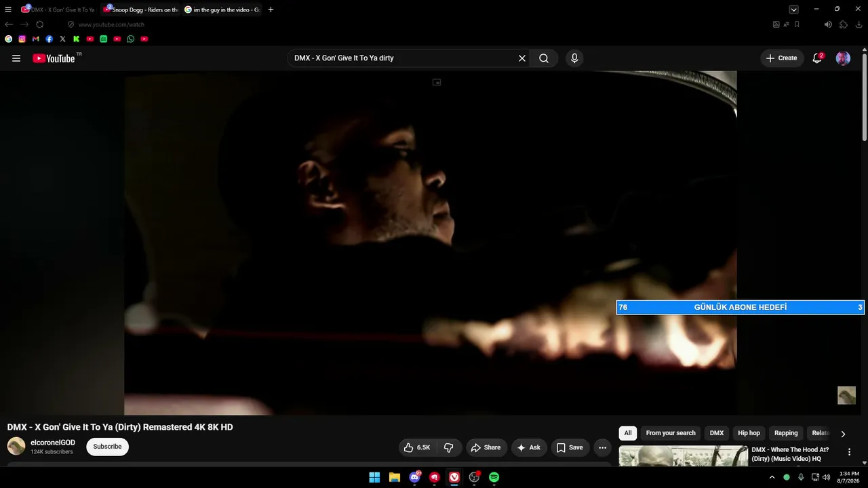Open Facebook bookmark
868x488 pixels.
[50, 39]
